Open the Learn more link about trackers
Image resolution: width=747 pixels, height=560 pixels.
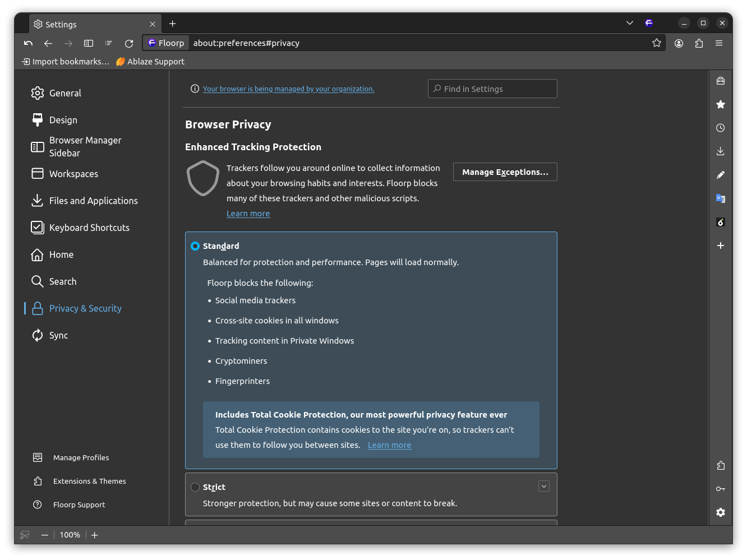pyautogui.click(x=248, y=213)
